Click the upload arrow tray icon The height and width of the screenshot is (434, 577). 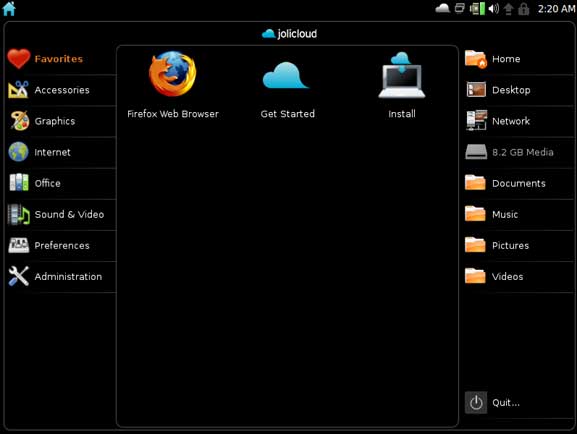tap(508, 9)
